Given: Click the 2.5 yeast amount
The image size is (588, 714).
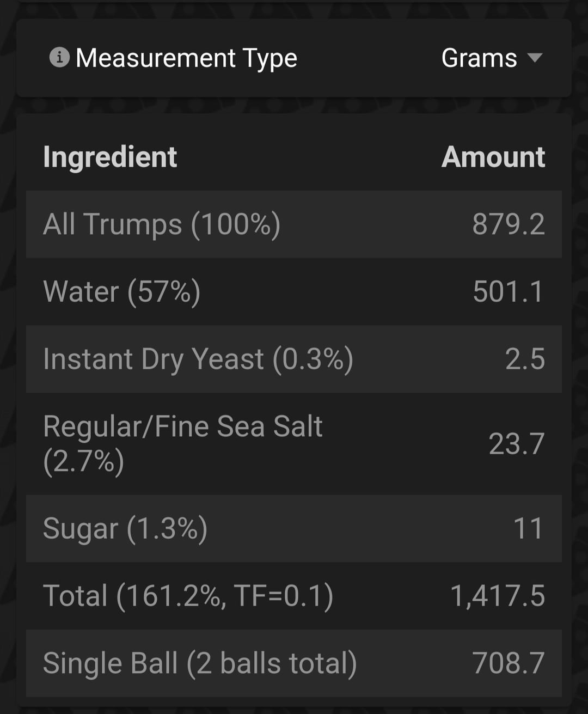Looking at the screenshot, I should (x=525, y=359).
